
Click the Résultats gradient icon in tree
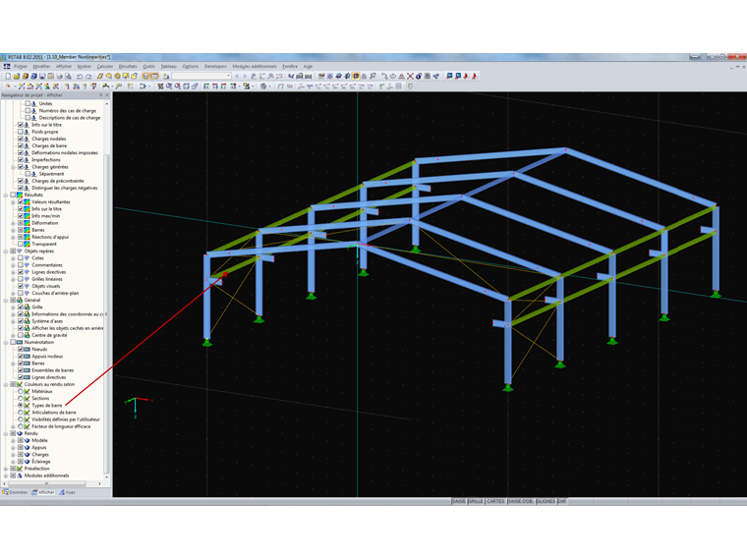[x=20, y=195]
